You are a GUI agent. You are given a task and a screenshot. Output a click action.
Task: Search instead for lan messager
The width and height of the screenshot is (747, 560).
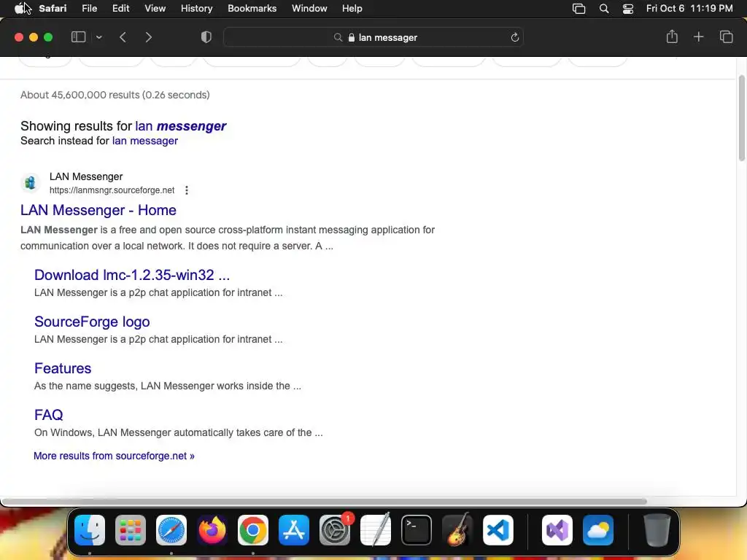(145, 141)
